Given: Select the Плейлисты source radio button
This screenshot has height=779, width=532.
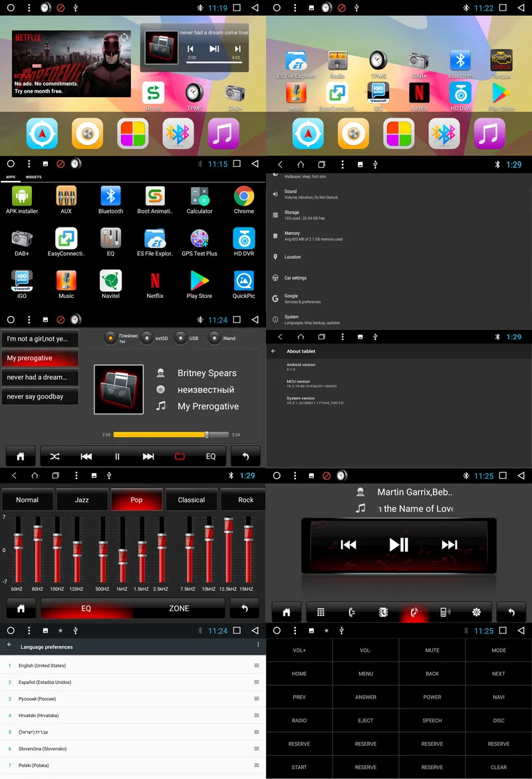Looking at the screenshot, I should [x=110, y=338].
